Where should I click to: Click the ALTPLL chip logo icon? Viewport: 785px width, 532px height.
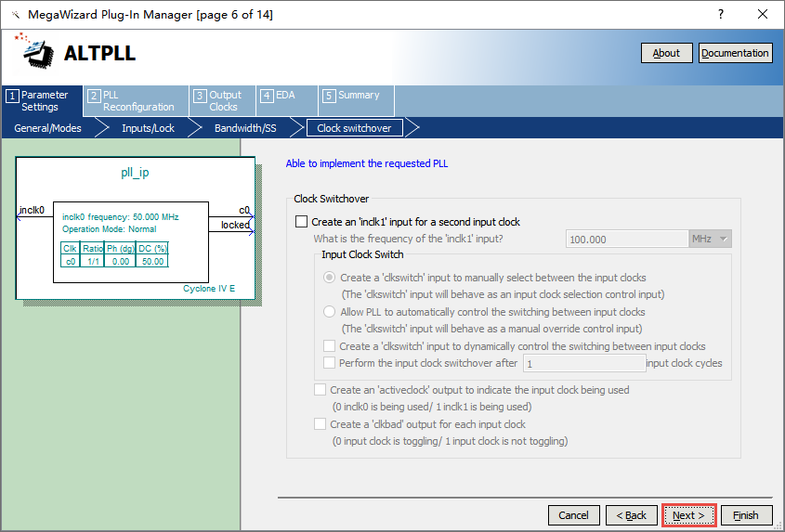pyautogui.click(x=35, y=50)
